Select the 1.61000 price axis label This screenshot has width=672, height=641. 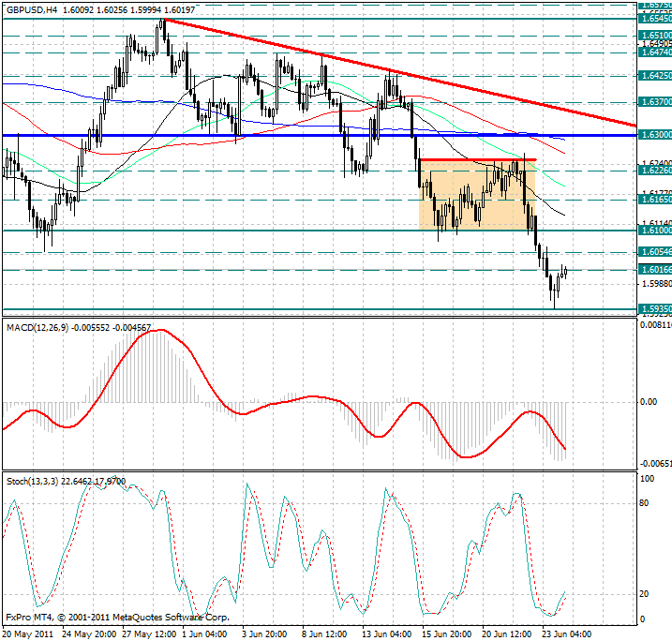(x=654, y=230)
